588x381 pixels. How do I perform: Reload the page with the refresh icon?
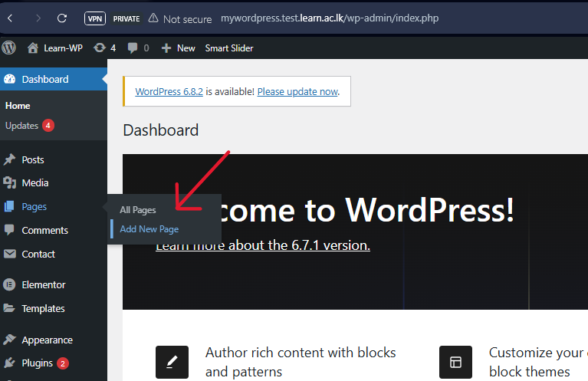coord(62,18)
